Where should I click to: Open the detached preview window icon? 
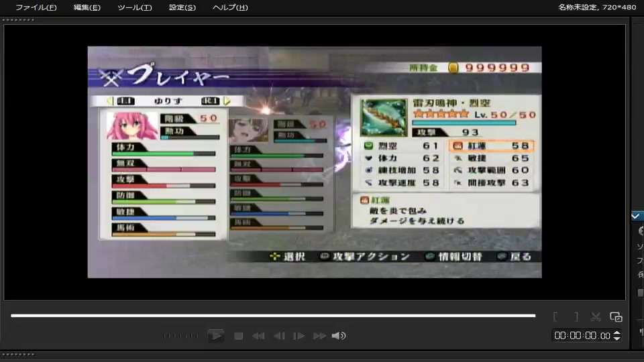(616, 317)
